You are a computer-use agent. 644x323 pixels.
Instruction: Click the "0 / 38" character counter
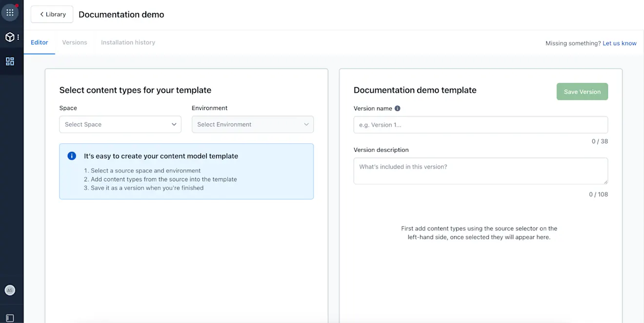click(x=600, y=141)
